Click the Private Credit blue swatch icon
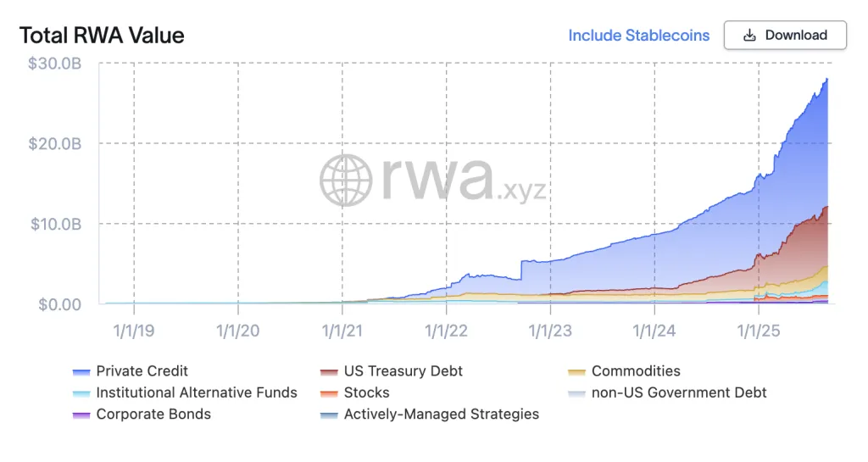This screenshot has height=462, width=868. pyautogui.click(x=81, y=371)
